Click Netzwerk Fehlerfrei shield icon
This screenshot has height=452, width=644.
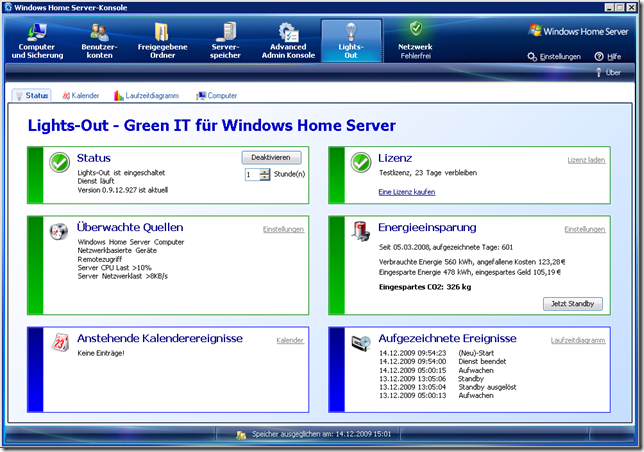[x=416, y=28]
